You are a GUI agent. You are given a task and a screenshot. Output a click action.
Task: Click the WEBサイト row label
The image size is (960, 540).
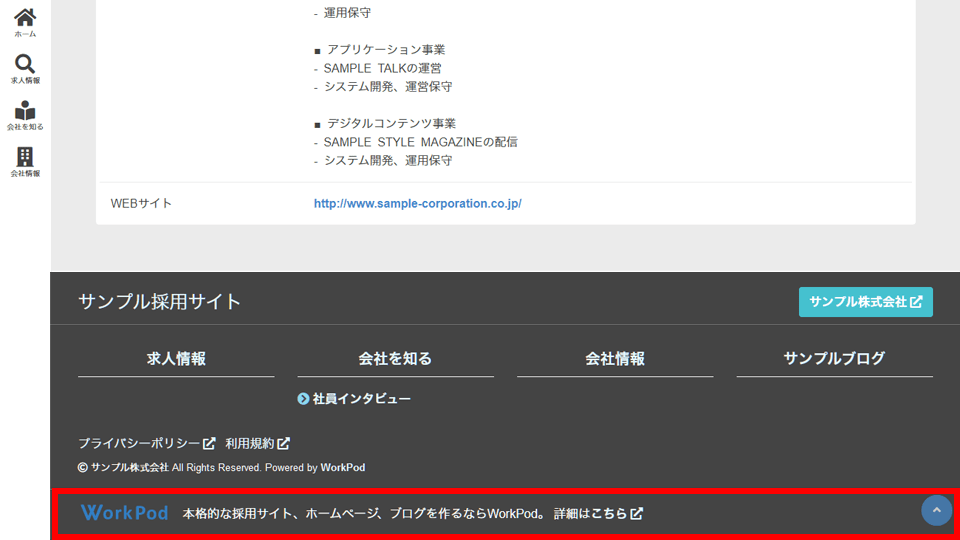141,203
